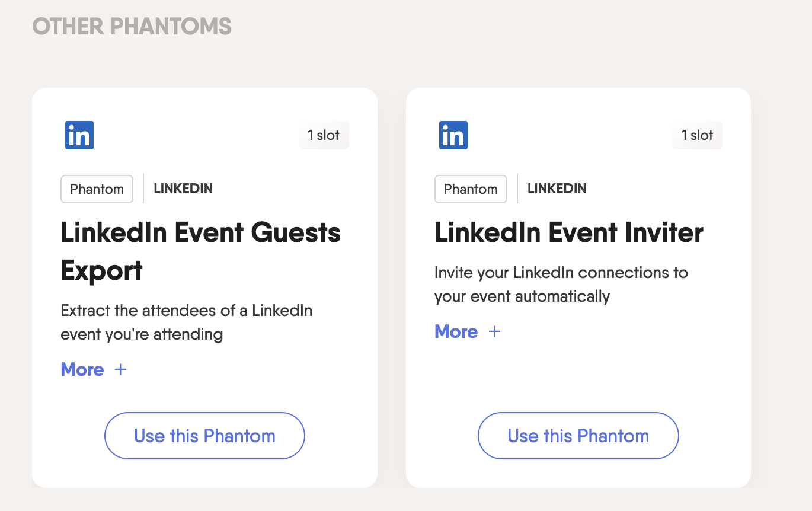Select LINKEDIN category label on Event Inviter card
The image size is (812, 511).
[x=557, y=189]
